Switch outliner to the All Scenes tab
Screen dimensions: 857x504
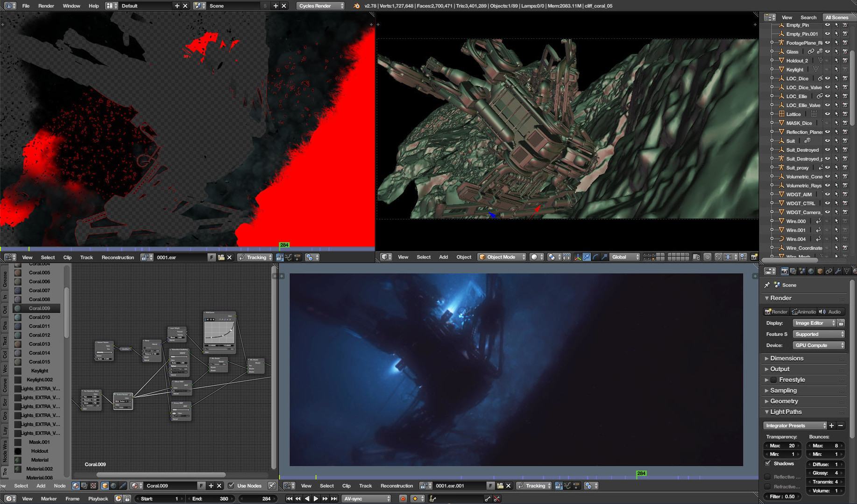(836, 17)
